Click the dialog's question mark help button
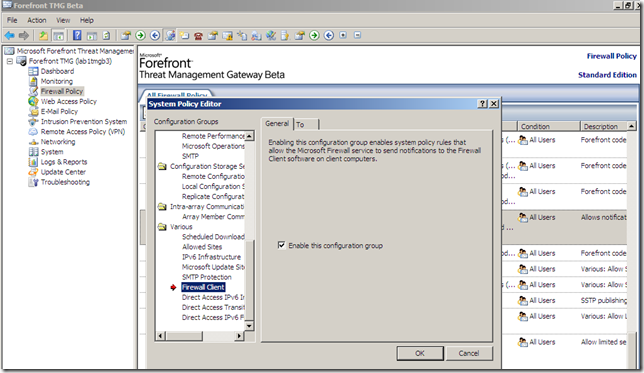This screenshot has width=644, height=373. pos(483,104)
